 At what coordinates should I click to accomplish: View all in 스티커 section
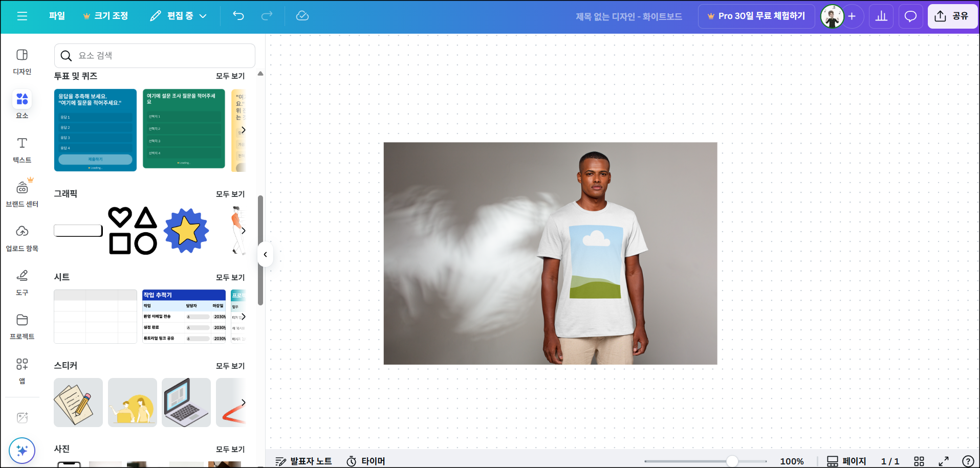click(x=230, y=366)
